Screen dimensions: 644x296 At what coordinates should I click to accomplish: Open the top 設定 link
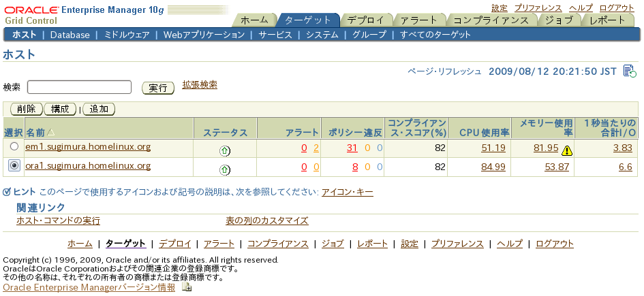click(500, 7)
